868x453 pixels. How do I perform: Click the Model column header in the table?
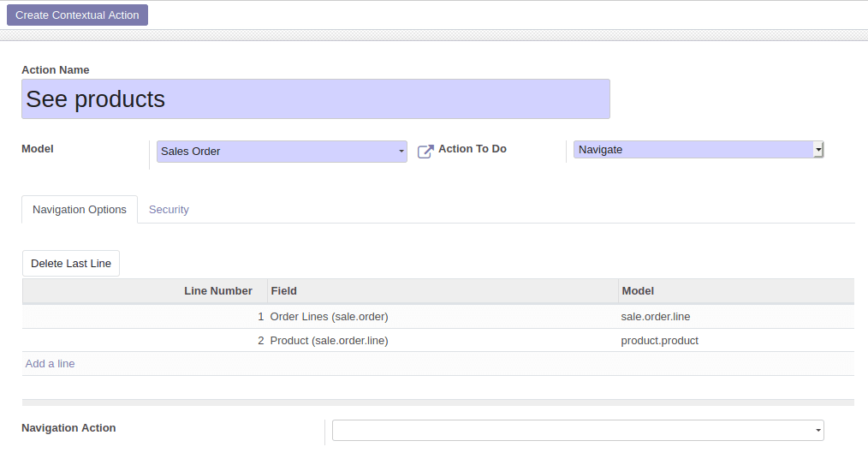click(638, 291)
